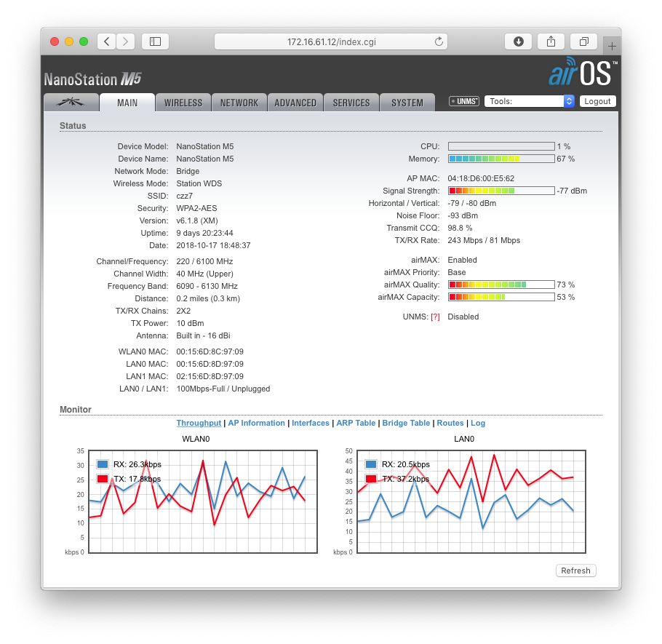The image size is (662, 644).
Task: Add a new tab with plus button
Action: coord(612,46)
